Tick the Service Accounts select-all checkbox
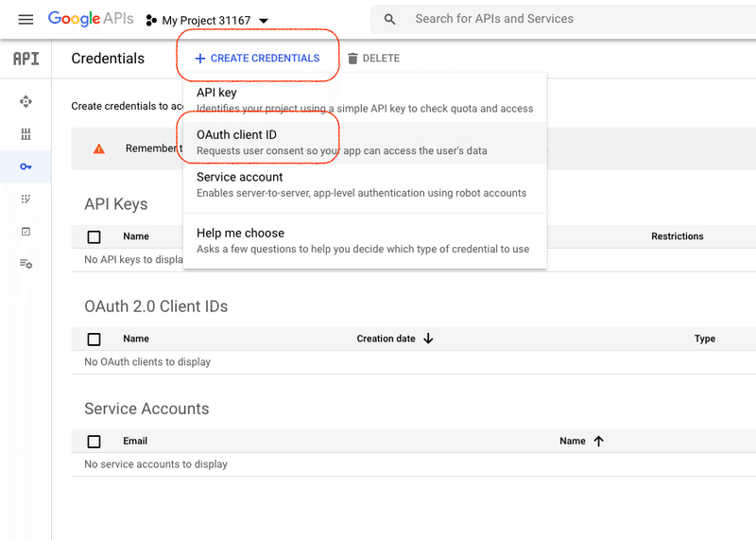This screenshot has width=756, height=540. coord(94,441)
